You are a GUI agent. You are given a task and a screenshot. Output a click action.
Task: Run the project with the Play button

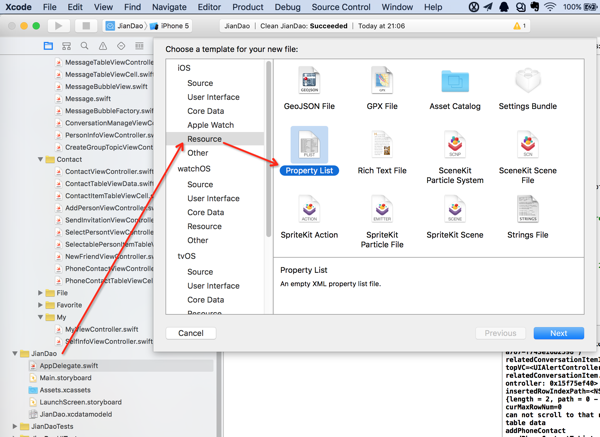pos(58,26)
